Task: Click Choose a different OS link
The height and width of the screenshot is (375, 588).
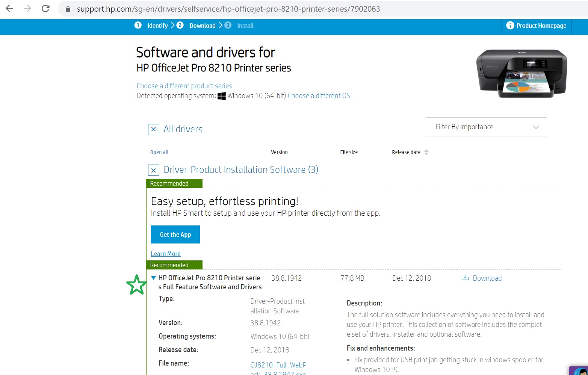Action: coord(319,95)
